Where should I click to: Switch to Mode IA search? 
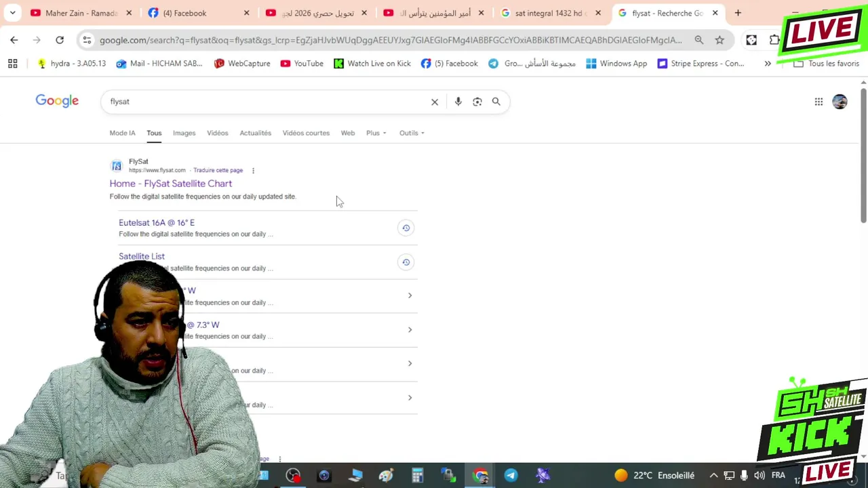coord(122,133)
